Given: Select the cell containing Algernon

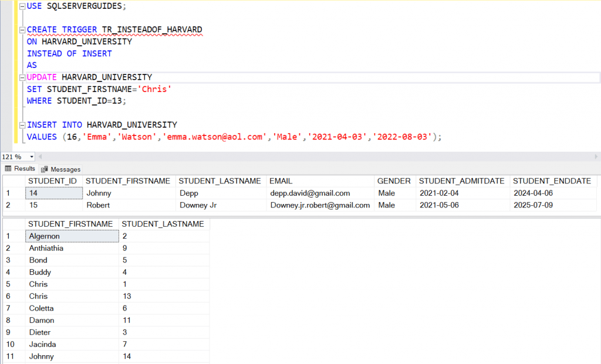Looking at the screenshot, I should (72, 236).
